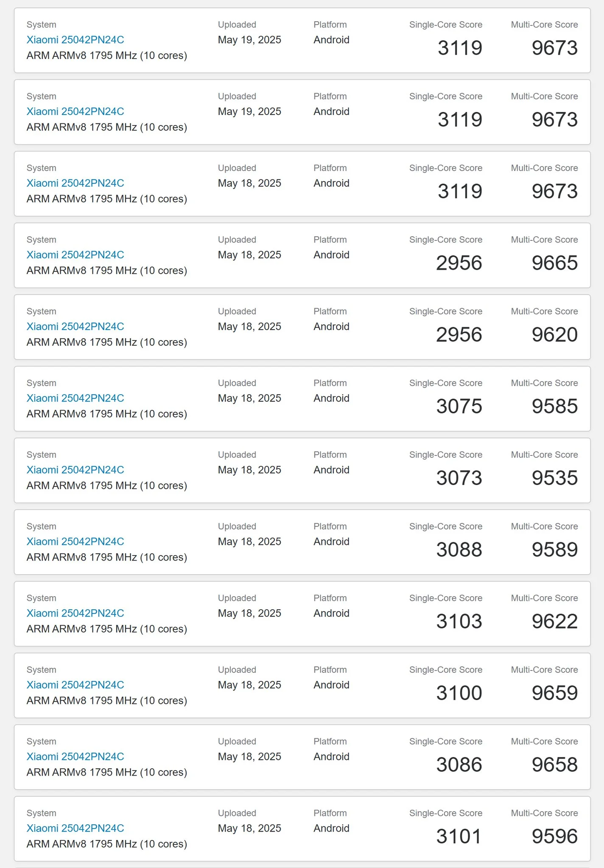The width and height of the screenshot is (604, 868).
Task: Click the single-core score value 3103
Action: click(459, 621)
